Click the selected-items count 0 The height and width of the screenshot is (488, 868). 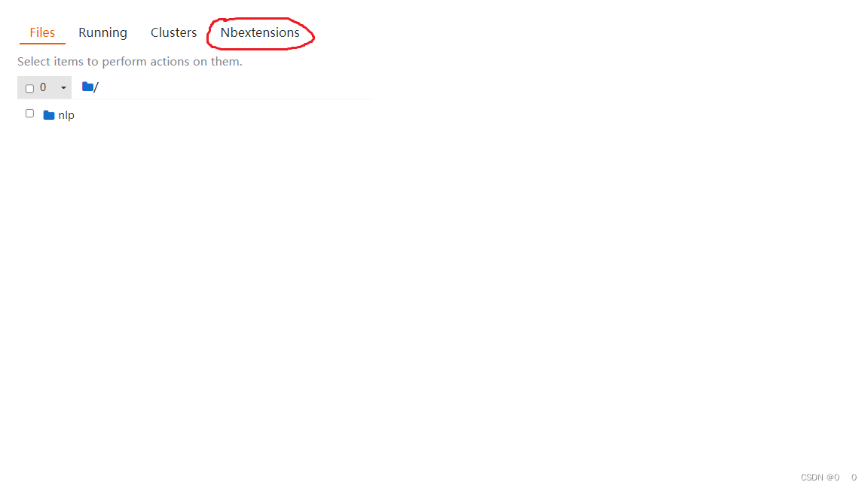(x=43, y=87)
